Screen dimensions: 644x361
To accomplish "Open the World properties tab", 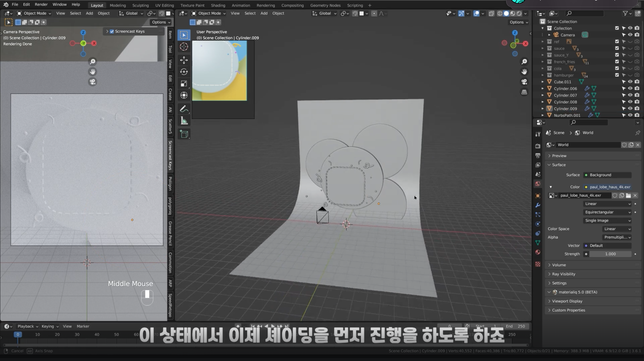I will point(538,184).
